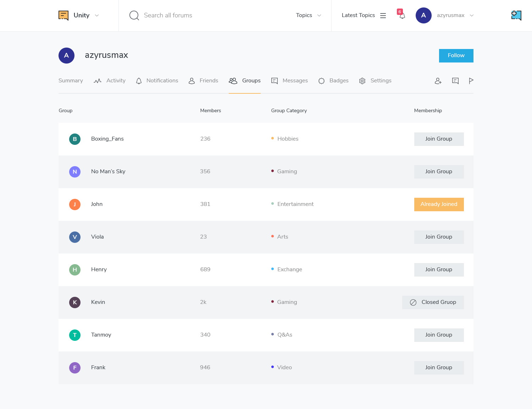Click the Latest Topics hamburger menu icon

tap(383, 16)
